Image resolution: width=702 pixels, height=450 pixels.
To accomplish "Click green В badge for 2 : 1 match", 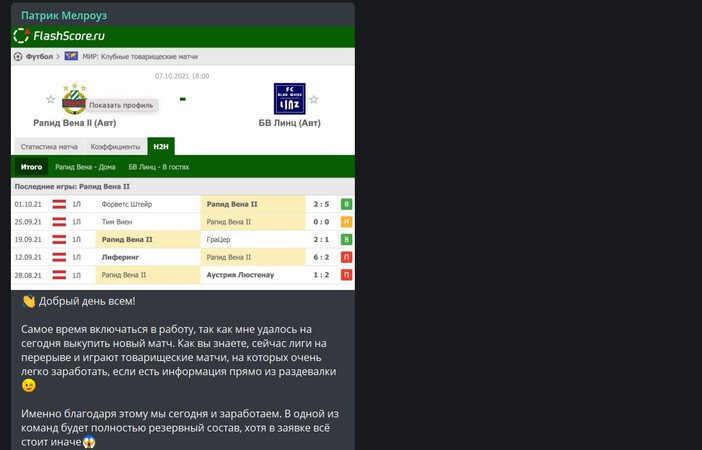I will coord(346,240).
